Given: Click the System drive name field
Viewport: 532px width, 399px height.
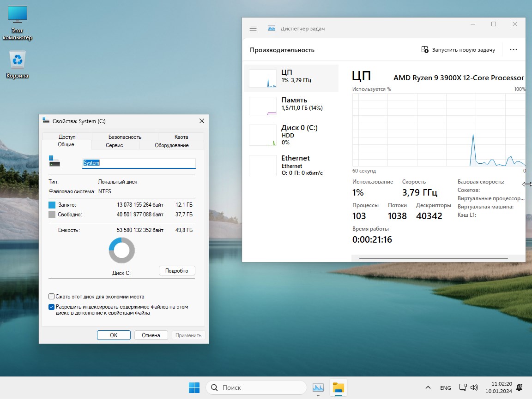Looking at the screenshot, I should tap(139, 163).
